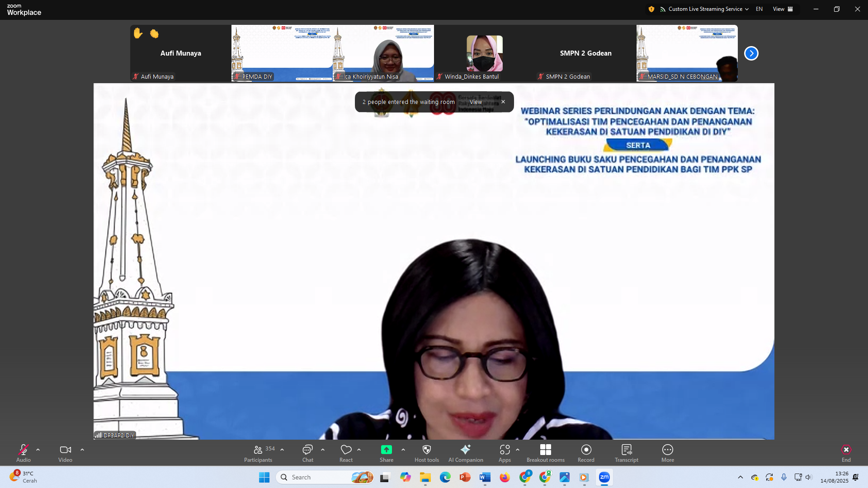
Task: Open the View menu
Action: click(x=783, y=9)
